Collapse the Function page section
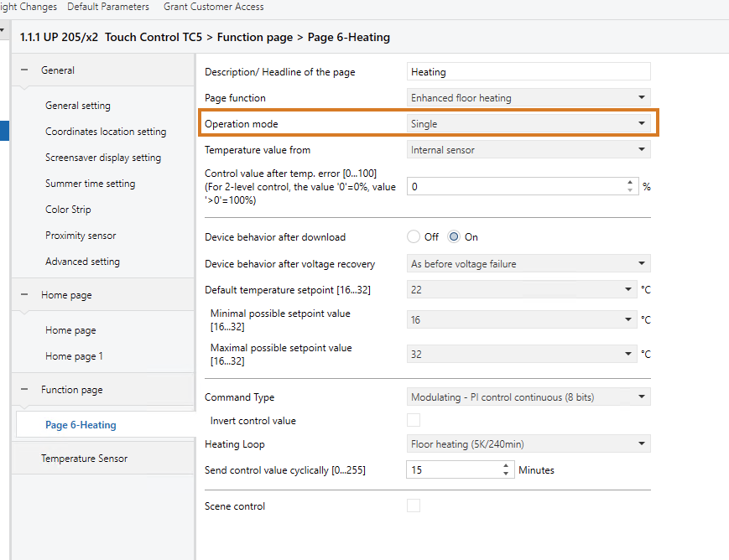Screen dimensions: 729x560 coord(24,390)
